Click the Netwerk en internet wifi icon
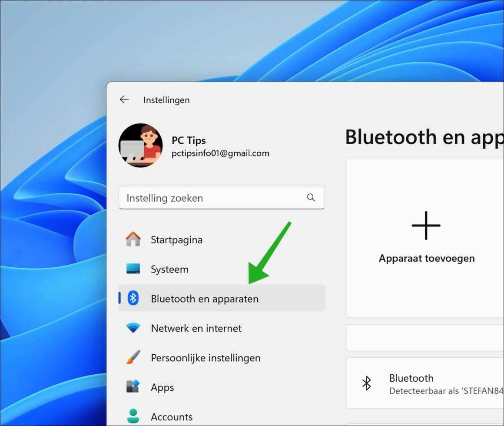 pos(133,328)
